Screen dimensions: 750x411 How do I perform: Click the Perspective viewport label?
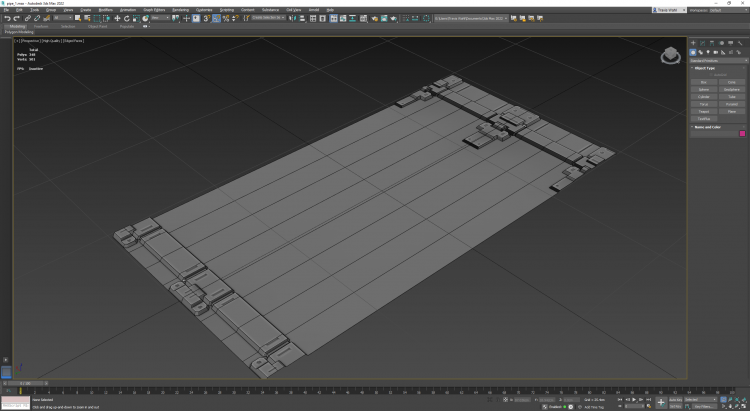click(x=30, y=41)
